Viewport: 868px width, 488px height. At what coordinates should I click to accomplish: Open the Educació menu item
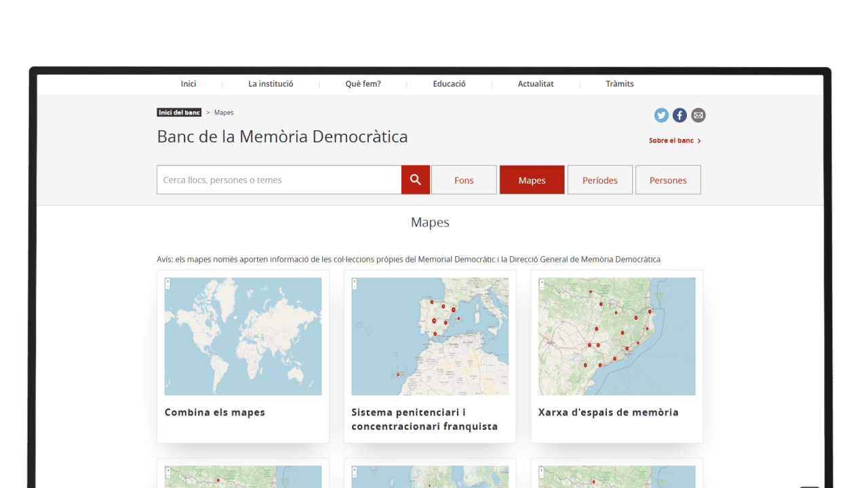pos(449,83)
